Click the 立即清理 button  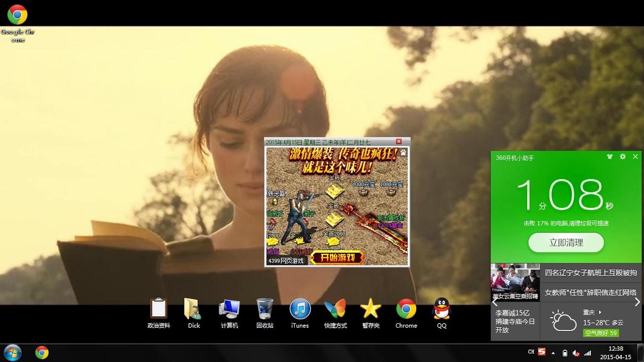(x=566, y=243)
